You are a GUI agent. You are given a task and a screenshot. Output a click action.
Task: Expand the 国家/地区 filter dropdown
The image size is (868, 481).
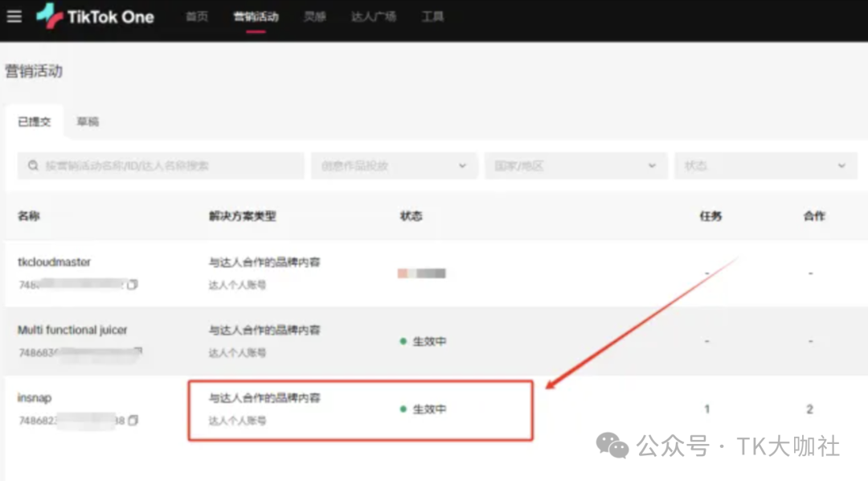click(x=575, y=166)
